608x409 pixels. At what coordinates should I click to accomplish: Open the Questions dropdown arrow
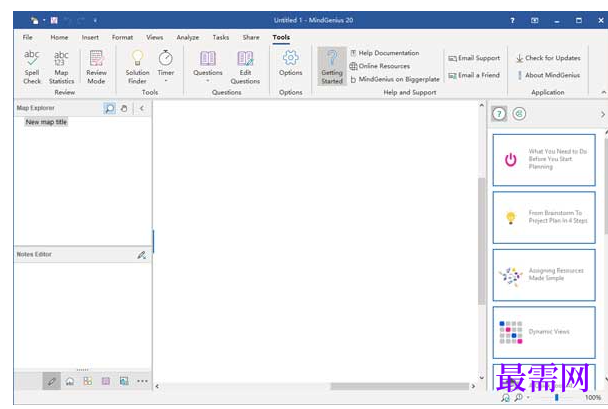(x=208, y=81)
